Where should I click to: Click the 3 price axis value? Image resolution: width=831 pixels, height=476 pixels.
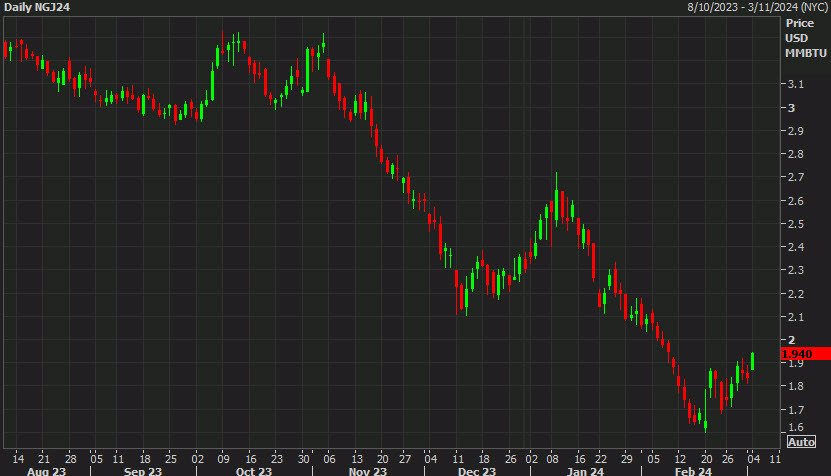pyautogui.click(x=791, y=108)
